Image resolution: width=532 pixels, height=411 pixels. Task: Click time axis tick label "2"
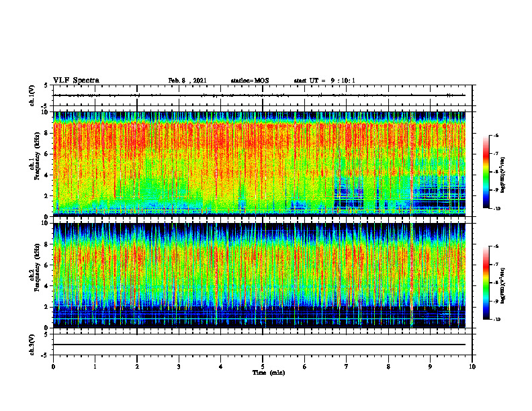pyautogui.click(x=137, y=367)
